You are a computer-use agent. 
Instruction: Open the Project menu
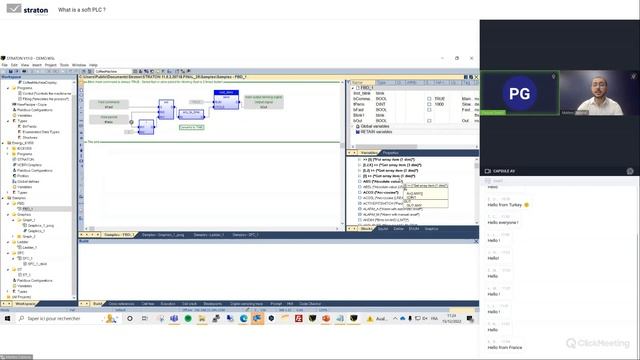pyautogui.click(x=51, y=65)
